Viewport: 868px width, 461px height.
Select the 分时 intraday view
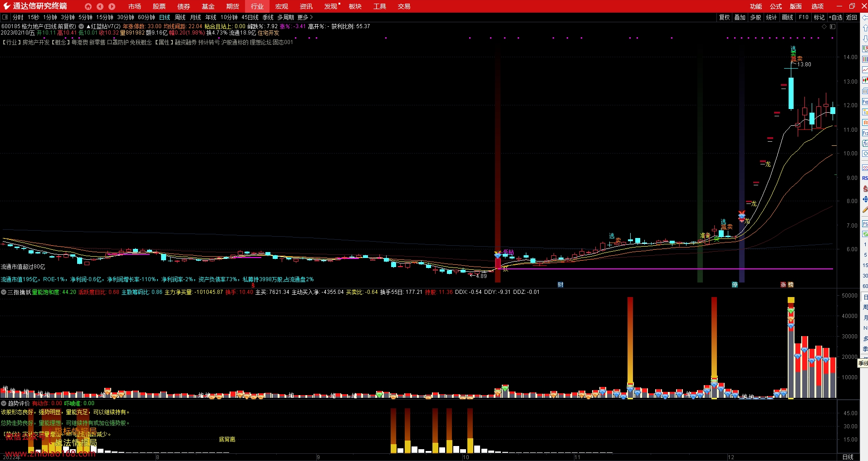pyautogui.click(x=18, y=17)
